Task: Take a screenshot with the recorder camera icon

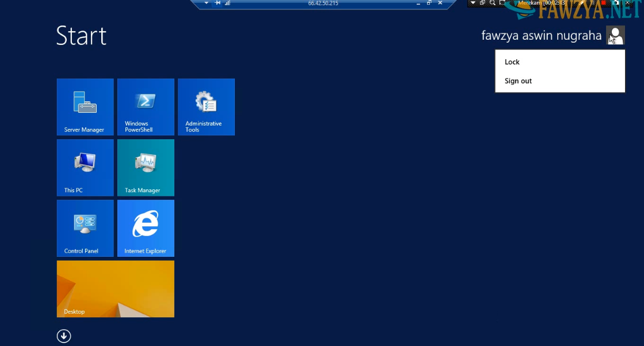Action: tap(615, 3)
